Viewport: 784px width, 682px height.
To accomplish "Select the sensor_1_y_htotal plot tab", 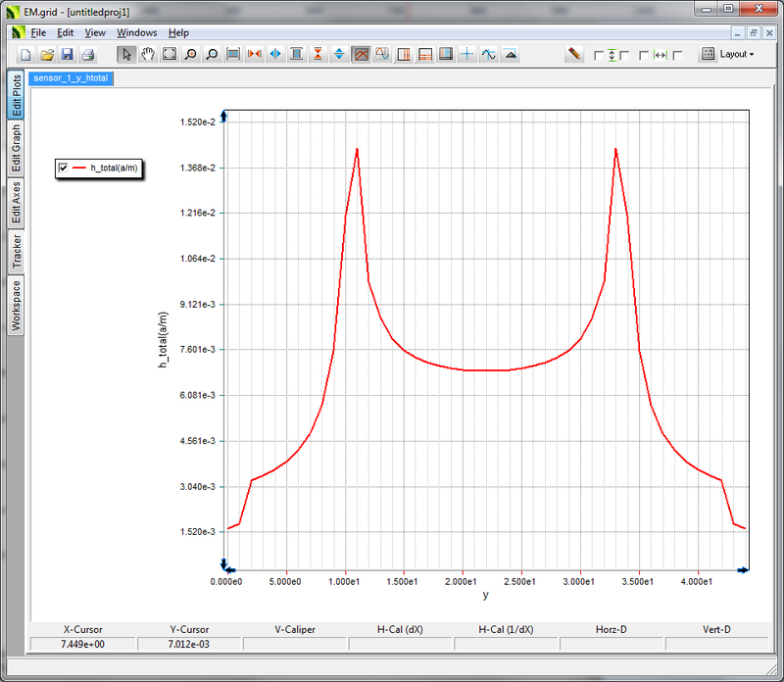I will [71, 77].
